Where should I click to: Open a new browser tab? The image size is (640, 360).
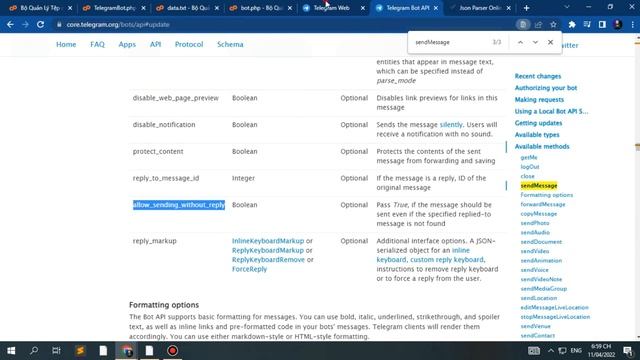[527, 8]
